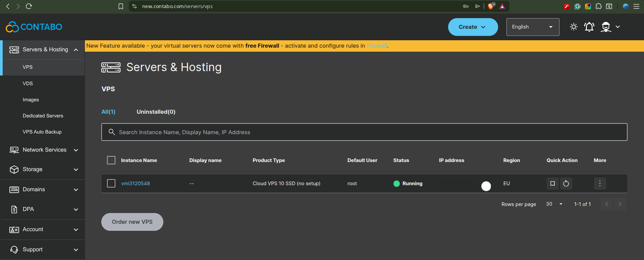This screenshot has width=644, height=260.
Task: Select VDS in the sidebar
Action: [28, 83]
